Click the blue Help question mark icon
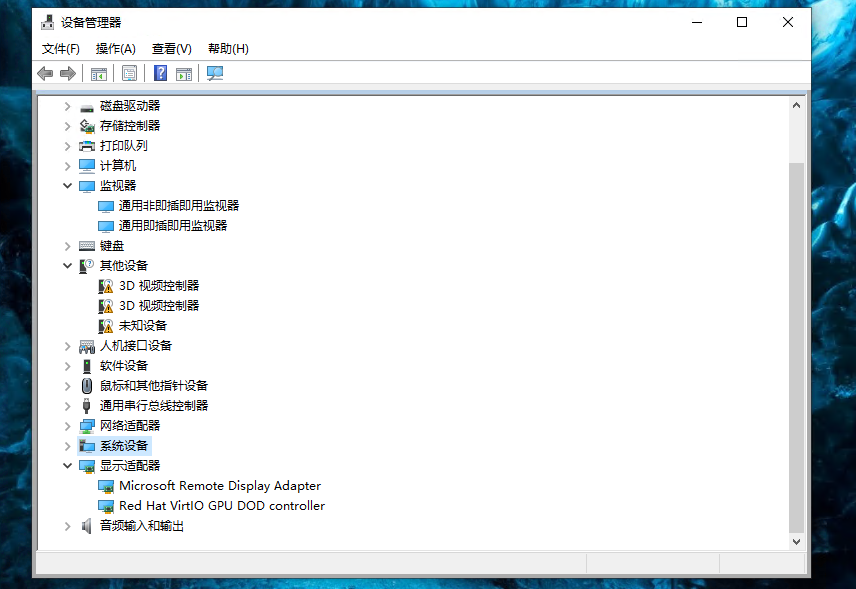Screen dimensions: 856x589 pos(160,73)
